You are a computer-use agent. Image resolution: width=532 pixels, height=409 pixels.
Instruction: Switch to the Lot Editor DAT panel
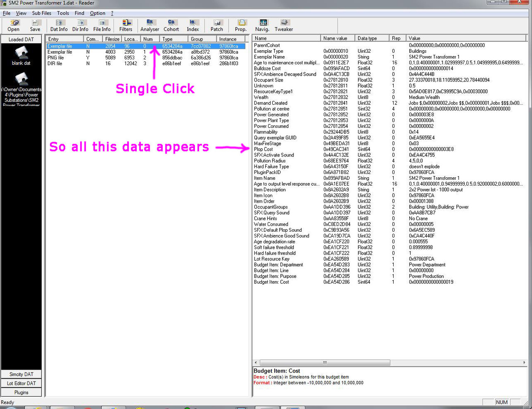(x=21, y=383)
